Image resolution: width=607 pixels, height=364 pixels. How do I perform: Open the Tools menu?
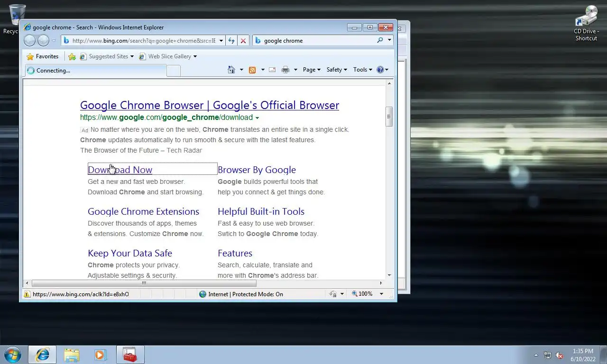click(363, 70)
